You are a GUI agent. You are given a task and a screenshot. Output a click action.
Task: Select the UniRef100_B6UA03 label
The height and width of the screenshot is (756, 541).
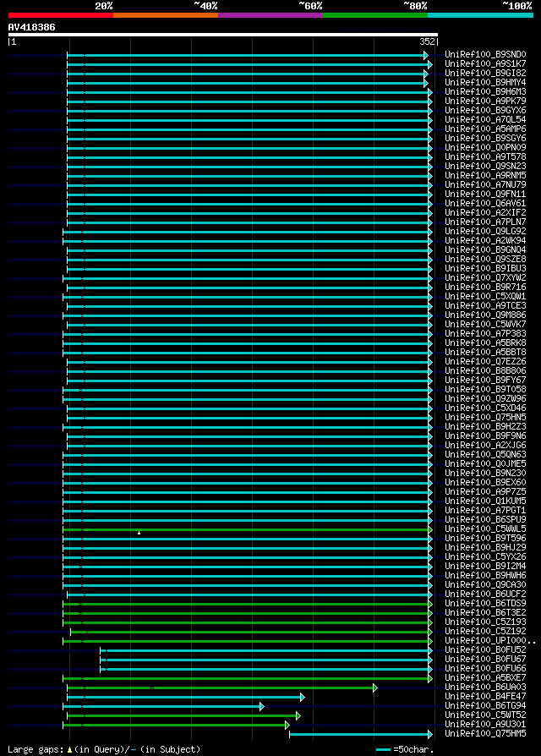point(485,687)
